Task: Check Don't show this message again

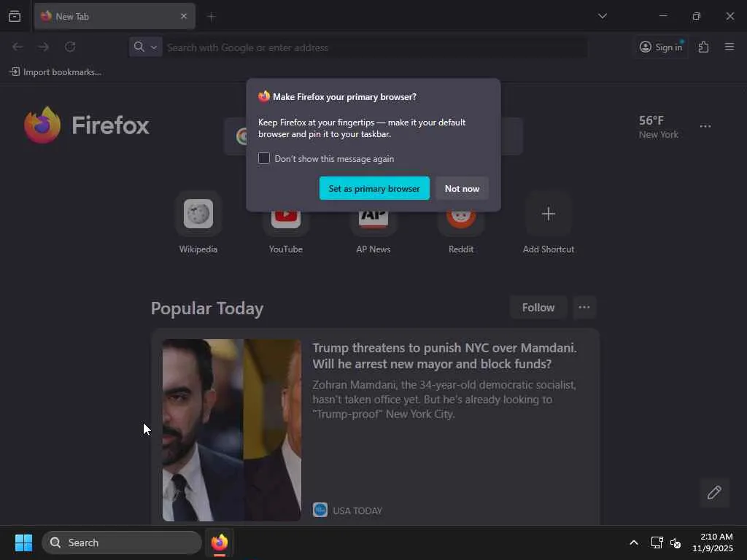Action: [264, 158]
